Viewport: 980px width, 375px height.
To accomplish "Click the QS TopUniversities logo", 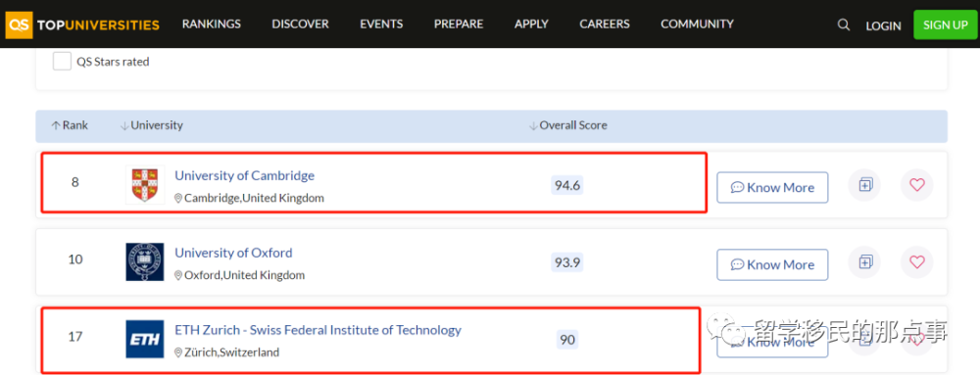I will (x=82, y=24).
